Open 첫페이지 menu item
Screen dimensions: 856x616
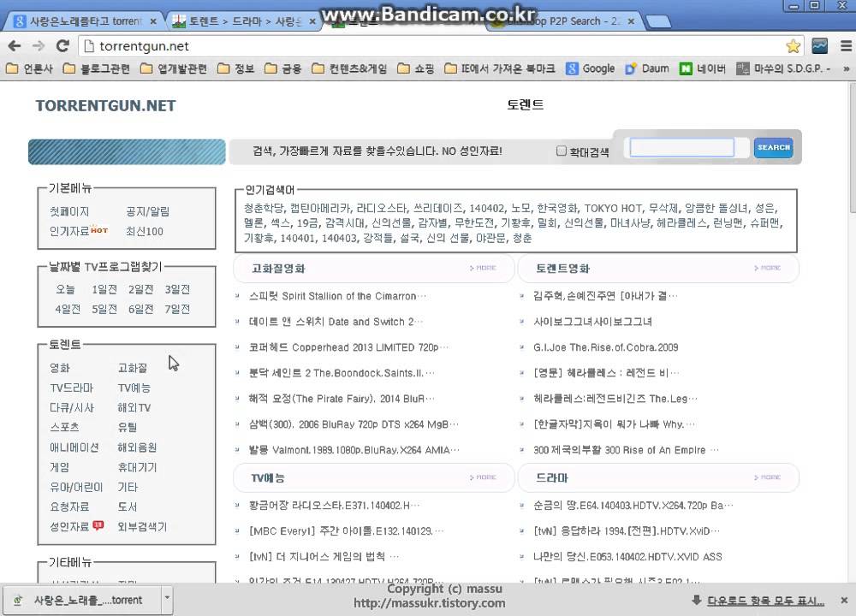[69, 211]
